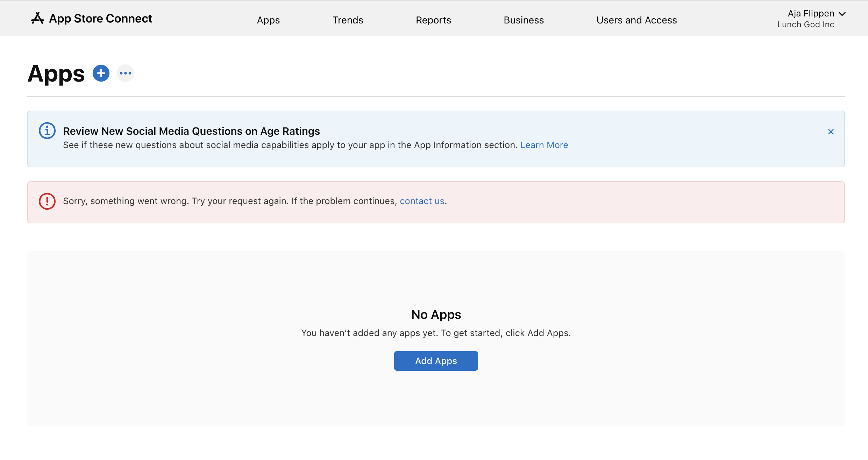The image size is (868, 460).
Task: Dismiss the Age Ratings notice banner
Action: point(831,132)
